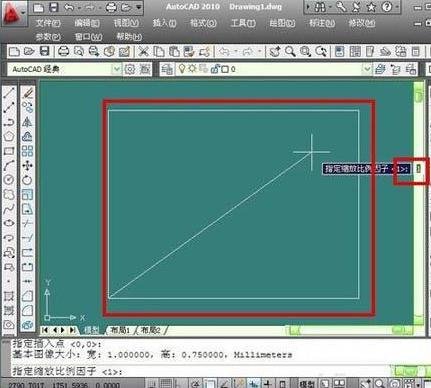Expand the AutoCAD 经典 workspace dropdown
This screenshot has width=431, height=388.
(116, 69)
